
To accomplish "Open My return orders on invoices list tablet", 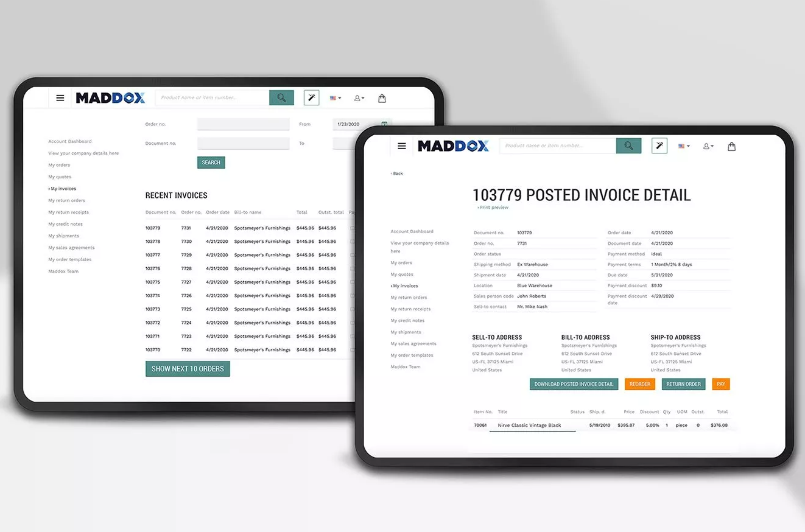I will 67,200.
